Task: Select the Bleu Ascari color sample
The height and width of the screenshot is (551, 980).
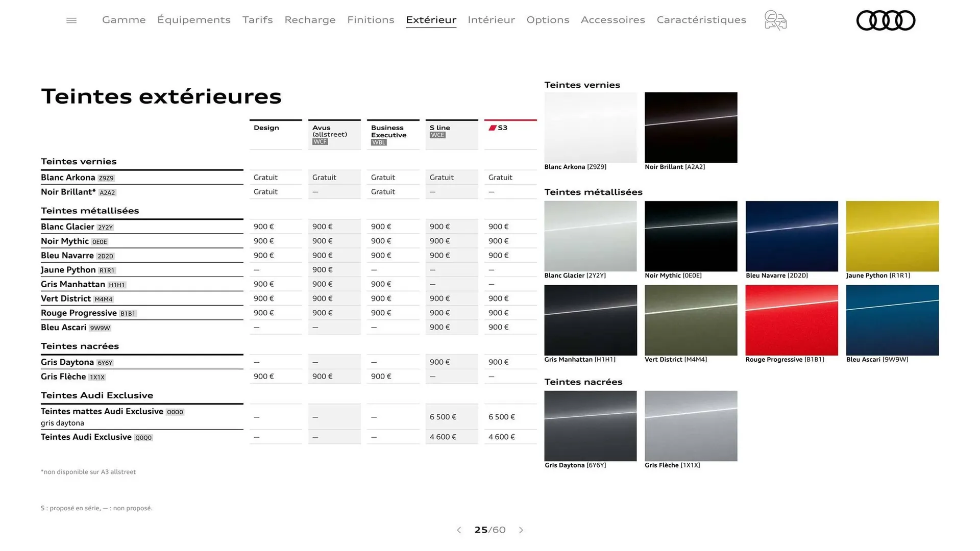Action: tap(892, 320)
